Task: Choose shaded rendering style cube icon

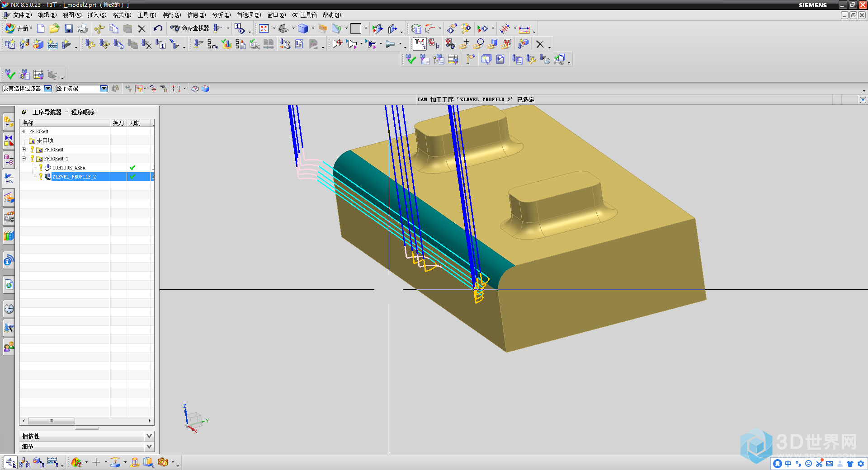Action: (x=303, y=28)
